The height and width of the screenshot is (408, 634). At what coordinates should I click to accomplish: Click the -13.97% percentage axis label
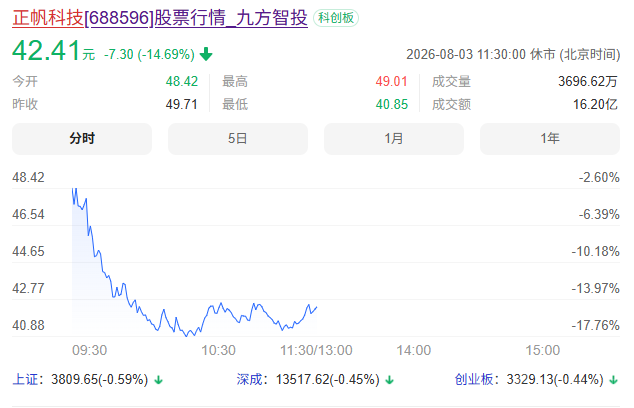[596, 289]
